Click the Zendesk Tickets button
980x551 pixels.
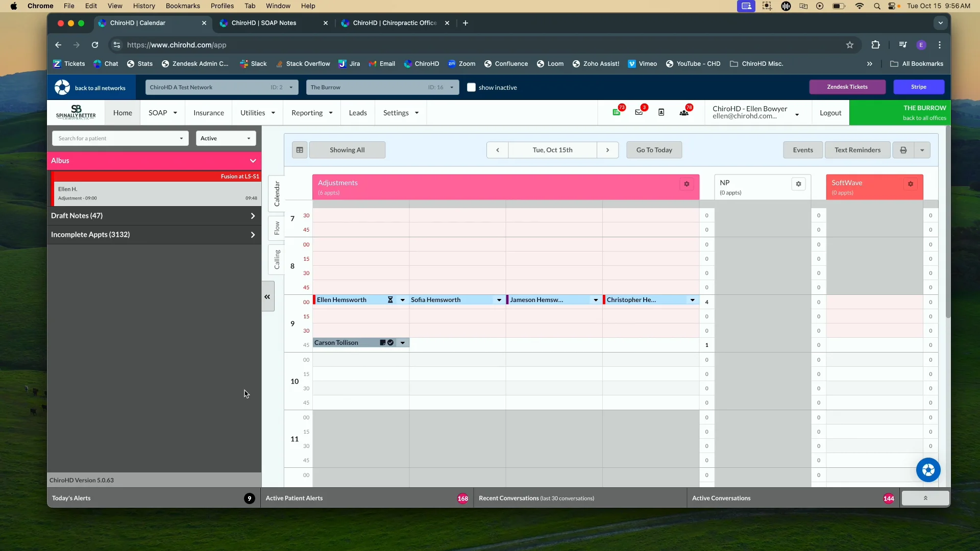pos(847,87)
